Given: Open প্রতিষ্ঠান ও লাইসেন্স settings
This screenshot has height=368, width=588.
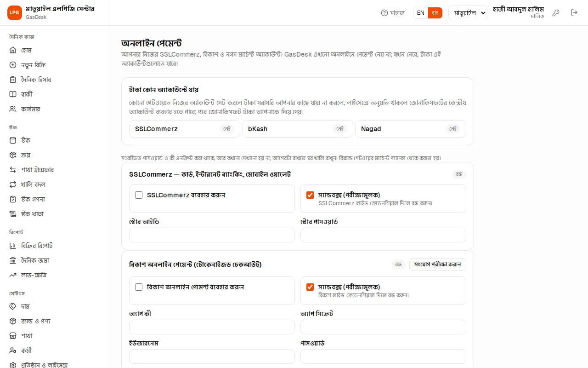Looking at the screenshot, I should coord(55,365).
